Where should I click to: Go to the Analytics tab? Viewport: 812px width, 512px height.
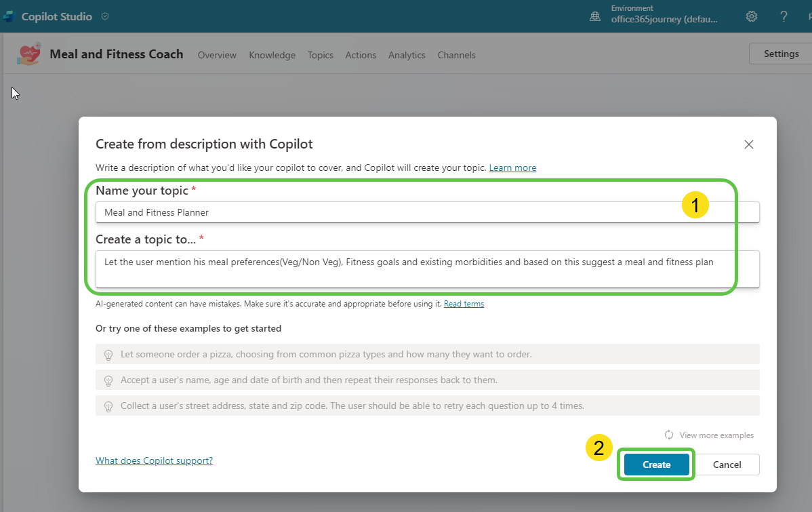pyautogui.click(x=407, y=55)
